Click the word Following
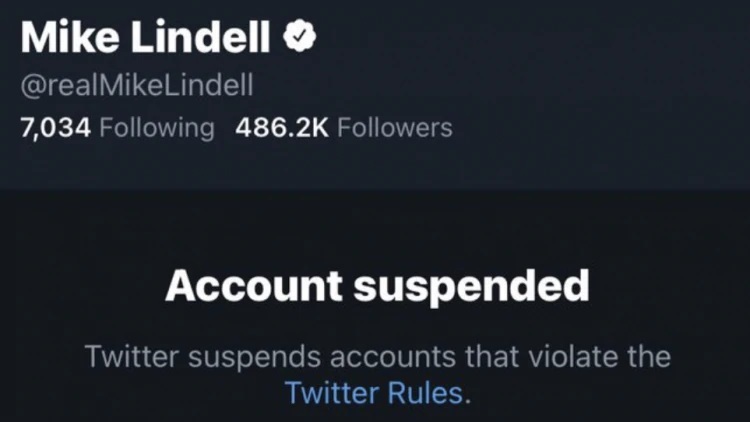 [157, 128]
